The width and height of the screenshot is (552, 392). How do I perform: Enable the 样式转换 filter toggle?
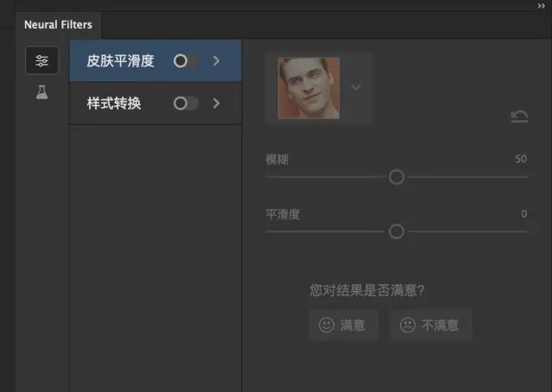(x=186, y=104)
